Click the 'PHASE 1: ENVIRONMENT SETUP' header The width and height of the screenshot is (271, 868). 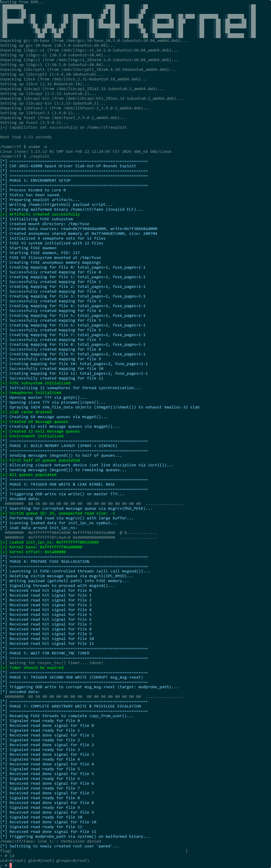(x=35, y=181)
